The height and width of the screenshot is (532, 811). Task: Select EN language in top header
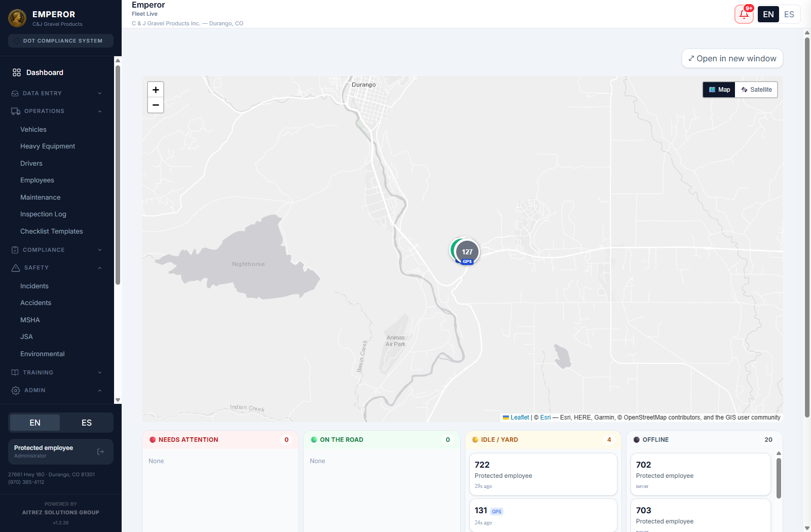768,14
